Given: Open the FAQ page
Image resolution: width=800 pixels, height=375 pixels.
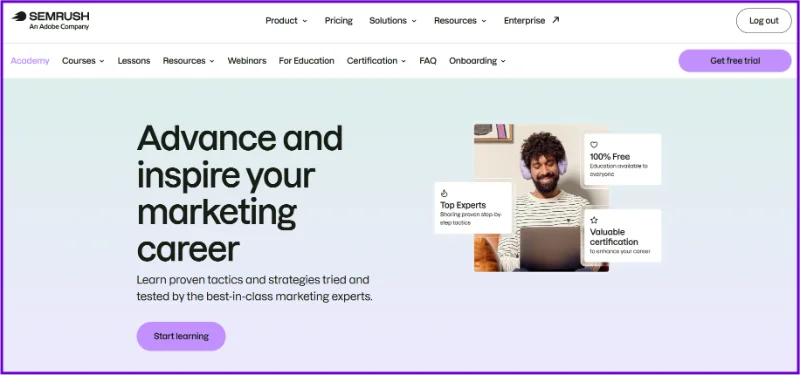Looking at the screenshot, I should pyautogui.click(x=428, y=61).
